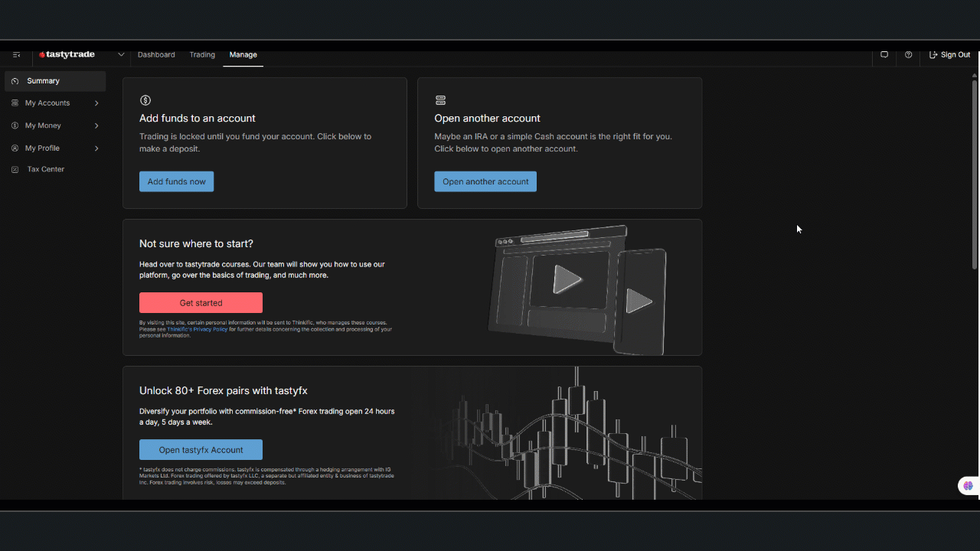The width and height of the screenshot is (980, 551).
Task: Click the floating purple brain extension icon
Action: point(968,485)
